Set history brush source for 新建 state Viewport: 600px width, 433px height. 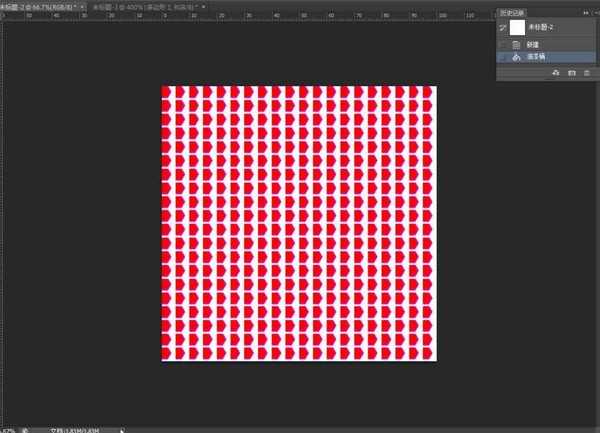[502, 45]
